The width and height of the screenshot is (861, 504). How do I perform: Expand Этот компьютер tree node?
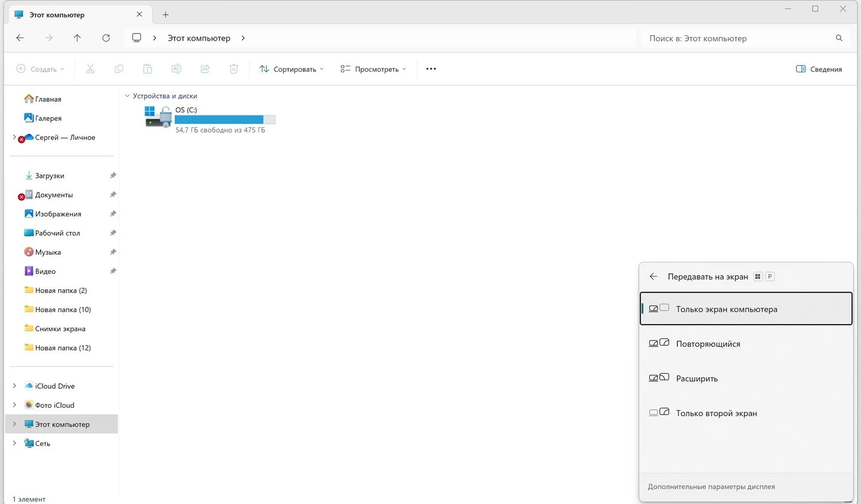(14, 424)
